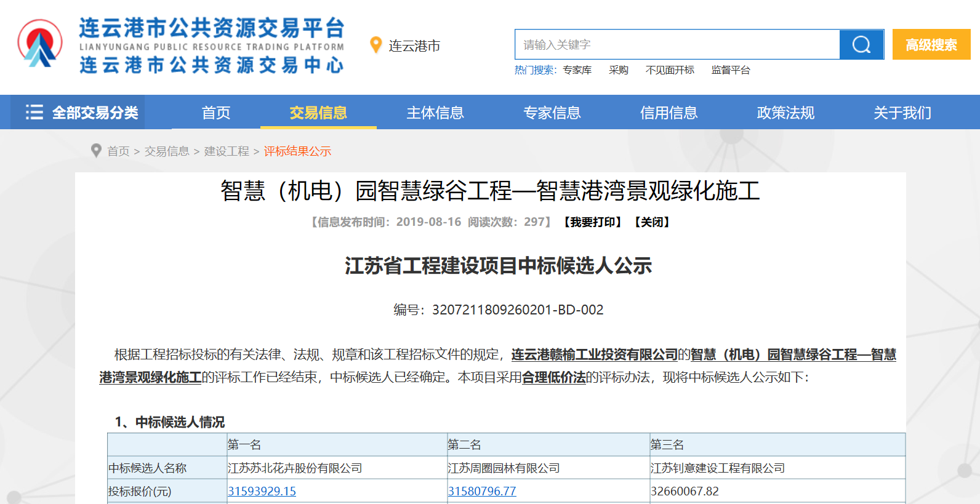
Task: Click third-place price 32660067.82
Action: 685,491
